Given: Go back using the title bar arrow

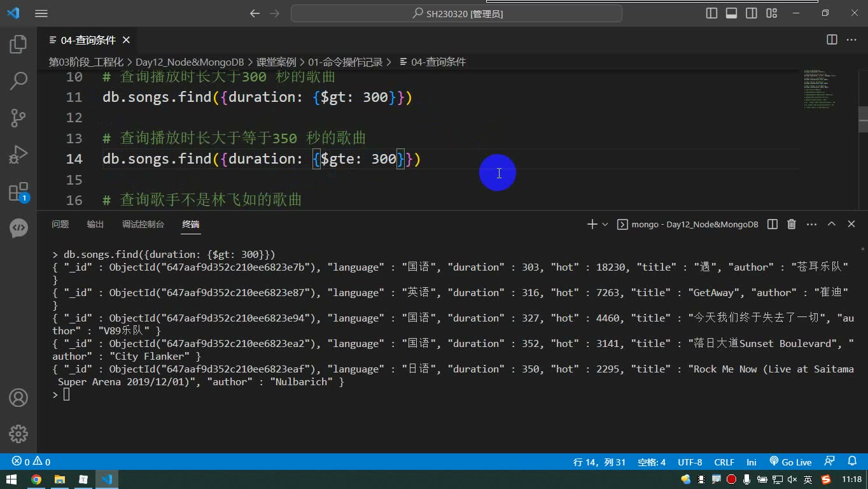Looking at the screenshot, I should point(255,13).
